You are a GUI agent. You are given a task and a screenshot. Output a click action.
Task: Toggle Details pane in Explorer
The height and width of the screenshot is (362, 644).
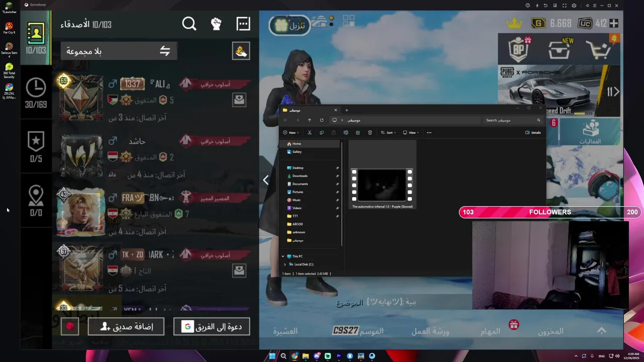[x=533, y=133]
